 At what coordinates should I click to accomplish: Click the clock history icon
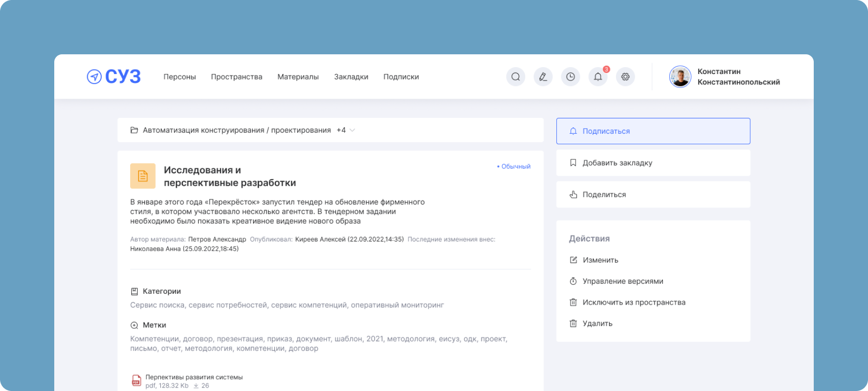tap(571, 77)
